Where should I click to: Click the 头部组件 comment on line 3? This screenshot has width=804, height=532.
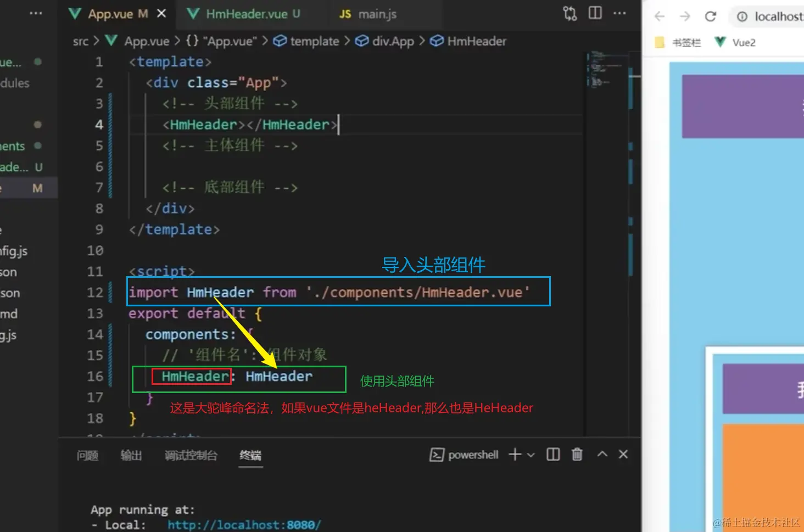[230, 104]
